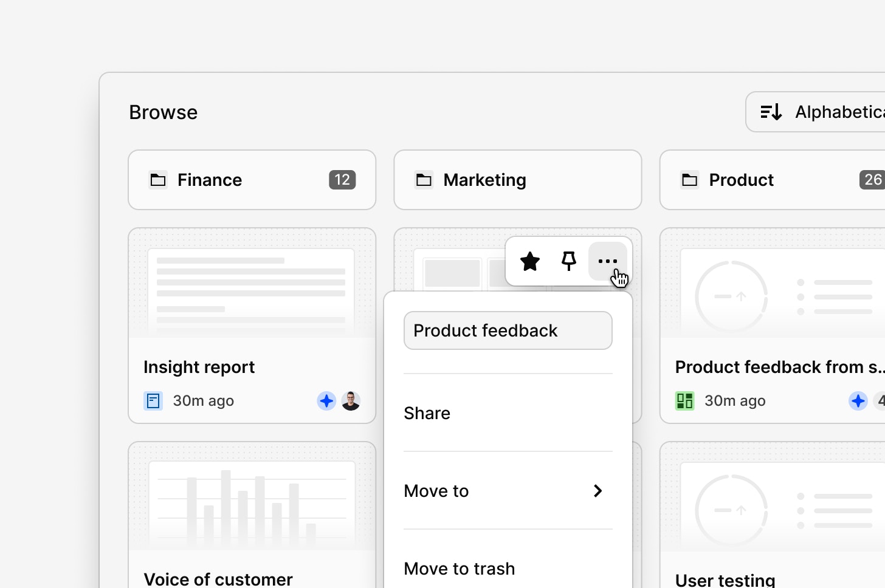Select Move to trash menu item
This screenshot has width=885, height=588.
508,569
